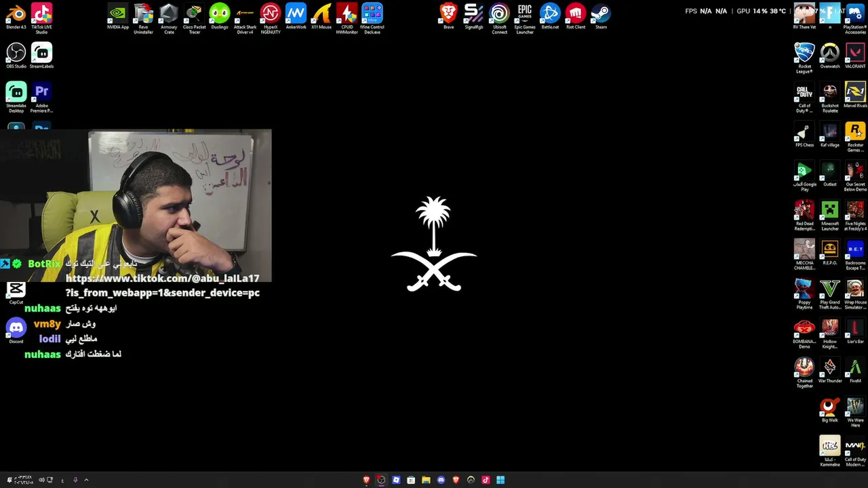868x488 pixels.
Task: Open the Blender 4.5 desktop shortcut
Action: coord(16,17)
